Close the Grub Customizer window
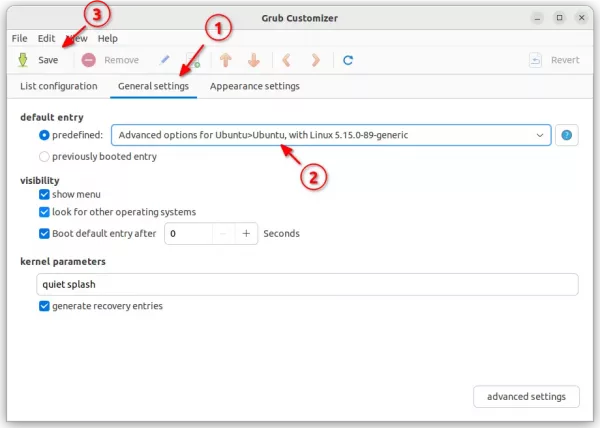The image size is (600, 428). point(581,18)
